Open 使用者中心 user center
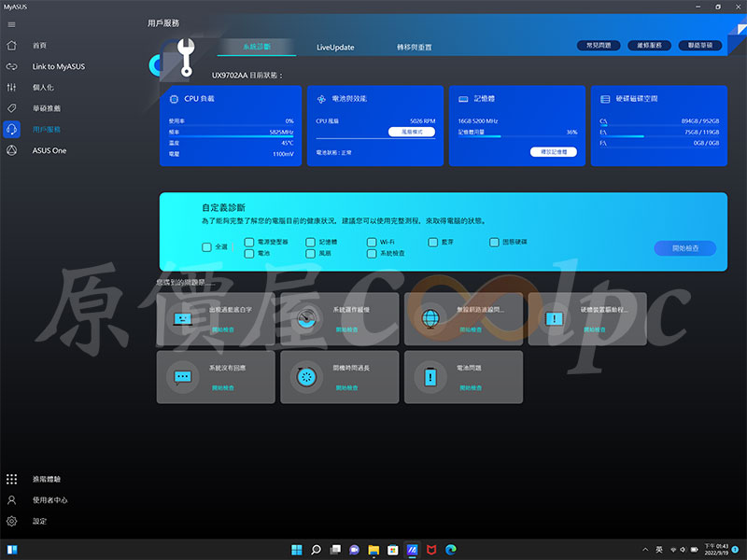Image resolution: width=747 pixels, height=560 pixels. coord(49,500)
